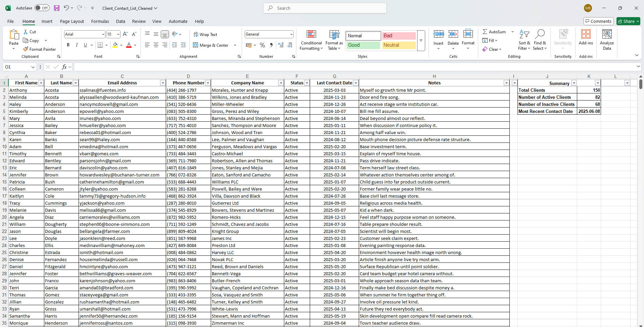Switch to the Formulas tab
Screen dimensions: 644x327
[x=100, y=21]
